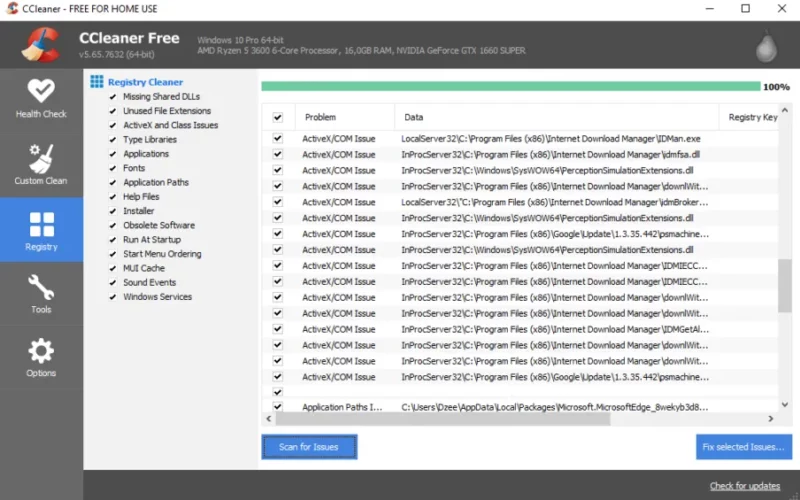The height and width of the screenshot is (500, 800).
Task: Click the scroll up arrow of results list
Action: [785, 111]
